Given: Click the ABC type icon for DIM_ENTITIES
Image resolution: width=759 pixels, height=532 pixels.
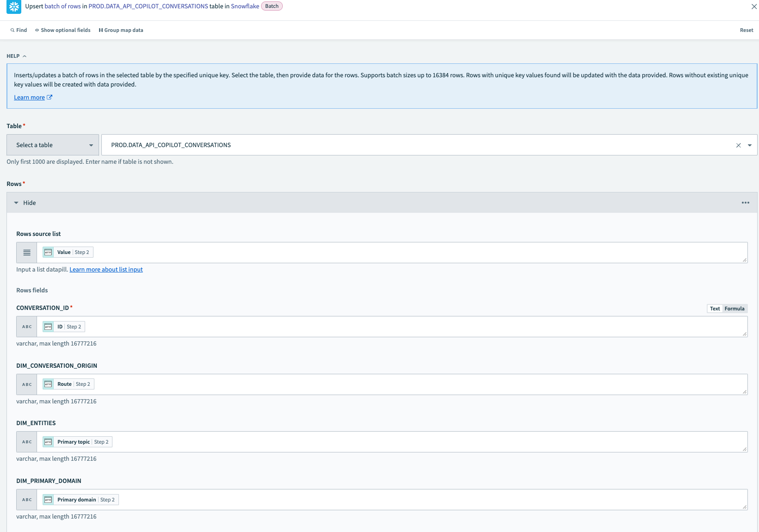Looking at the screenshot, I should click(27, 442).
